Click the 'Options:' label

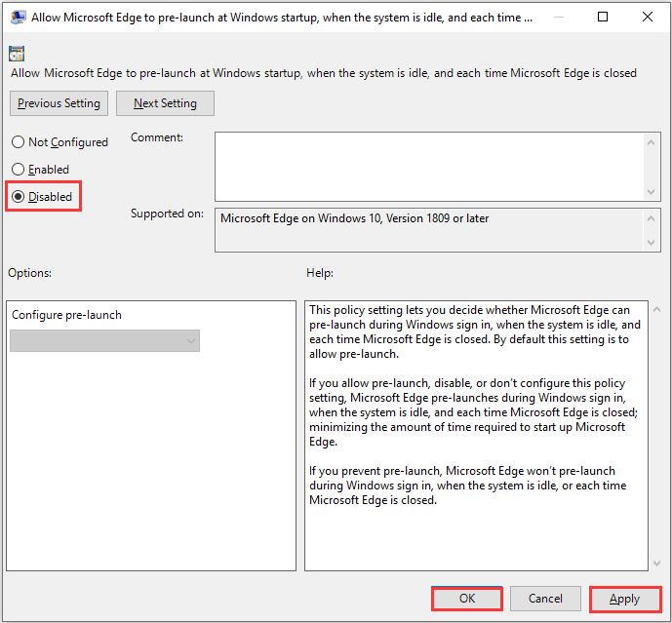point(29,273)
